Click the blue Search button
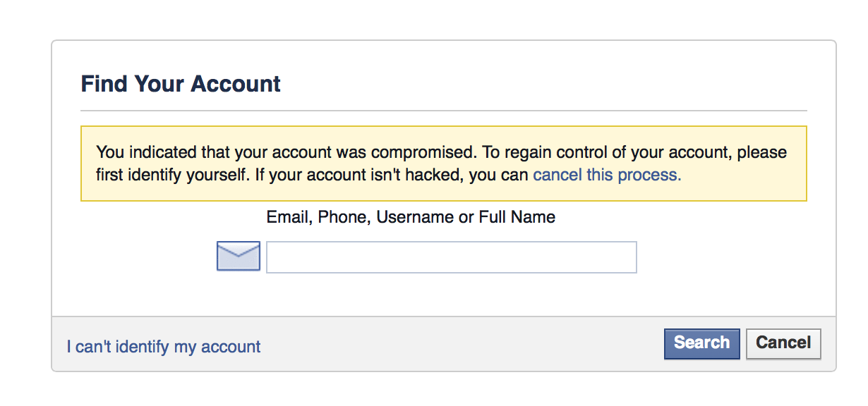Viewport: 868px width, 406px height. (701, 344)
